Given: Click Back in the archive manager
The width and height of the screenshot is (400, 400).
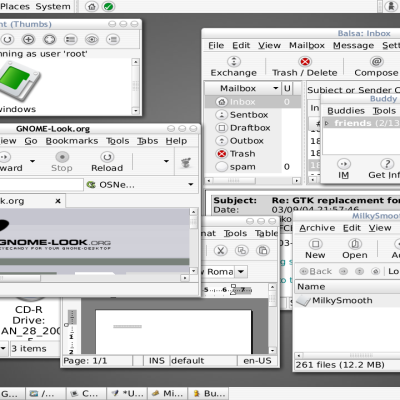Looking at the screenshot, I should pyautogui.click(x=316, y=271).
